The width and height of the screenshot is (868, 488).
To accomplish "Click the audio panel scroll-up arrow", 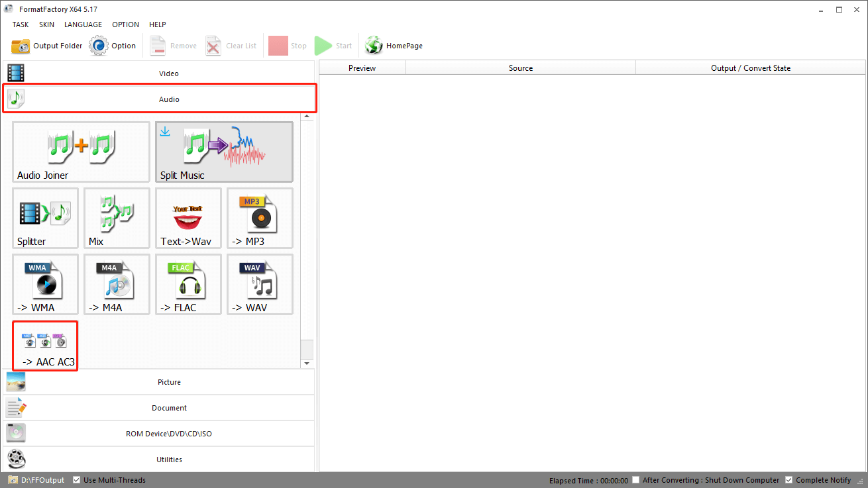I will click(307, 117).
